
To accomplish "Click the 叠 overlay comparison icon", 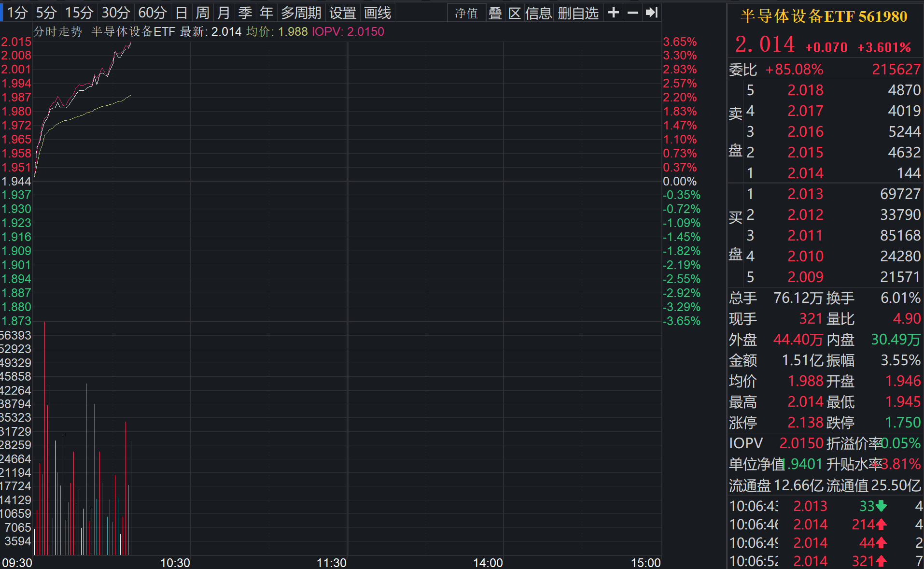I will coord(495,13).
